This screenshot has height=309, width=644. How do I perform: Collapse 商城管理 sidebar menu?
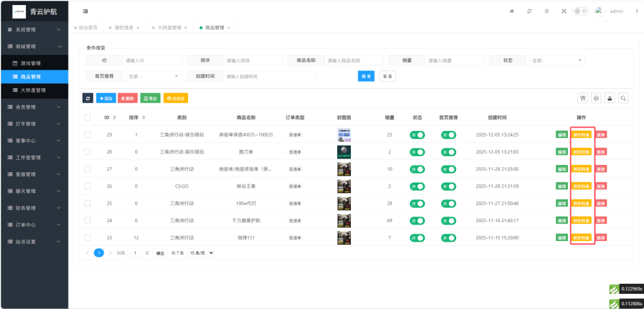(35, 47)
